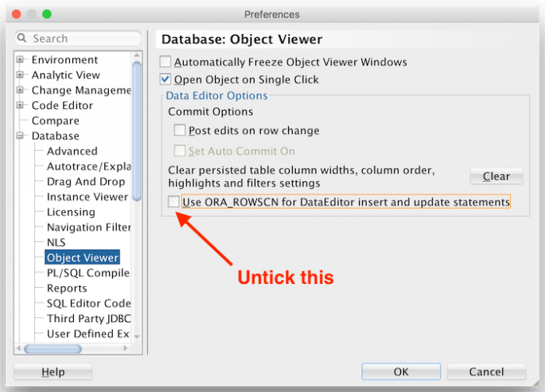The width and height of the screenshot is (545, 392).
Task: Click the Cancel button
Action: pyautogui.click(x=486, y=372)
